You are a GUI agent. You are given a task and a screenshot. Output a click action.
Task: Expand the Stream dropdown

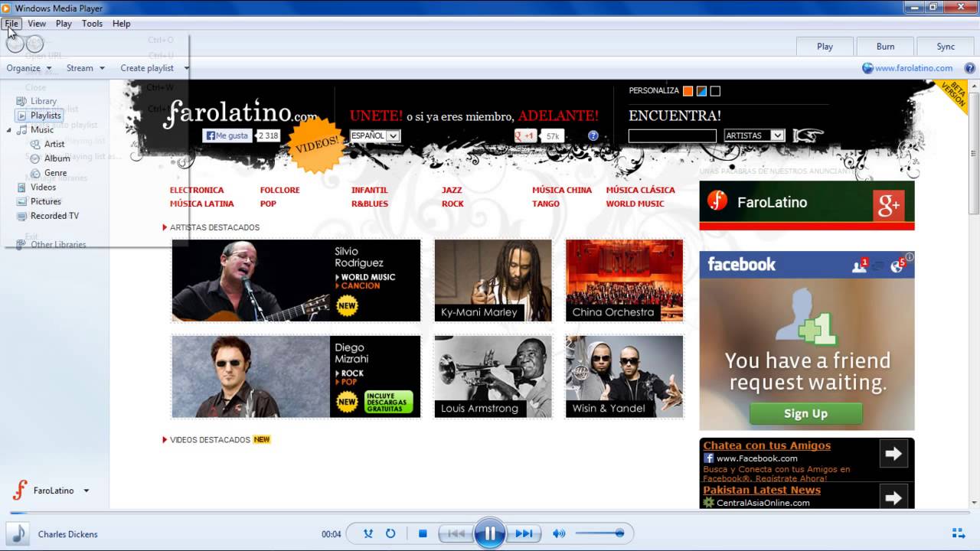[x=85, y=68]
